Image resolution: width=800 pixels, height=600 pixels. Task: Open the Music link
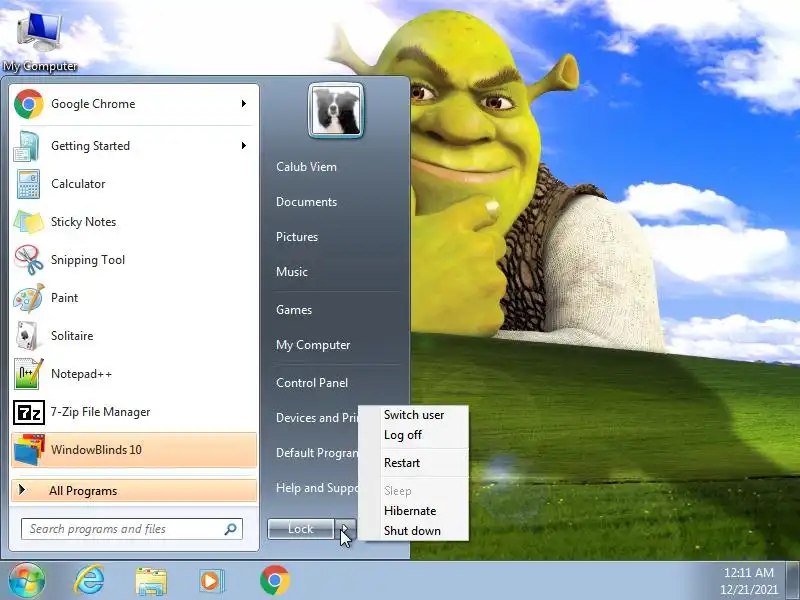click(x=291, y=272)
